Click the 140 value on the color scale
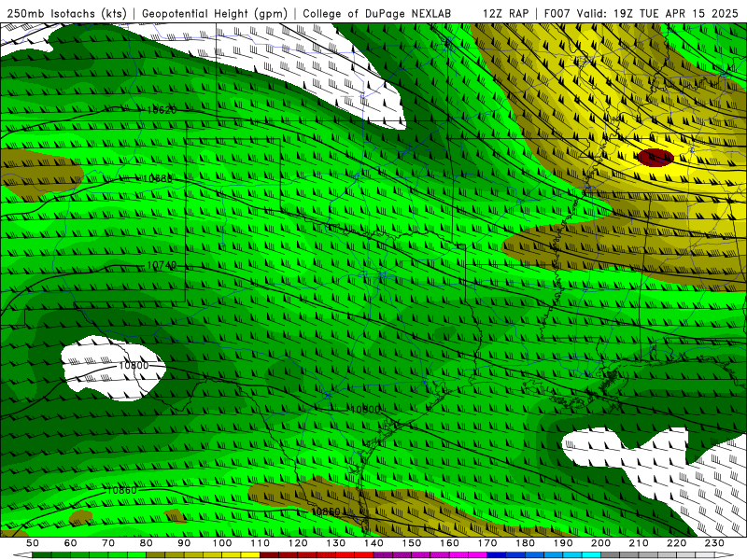 [373, 543]
